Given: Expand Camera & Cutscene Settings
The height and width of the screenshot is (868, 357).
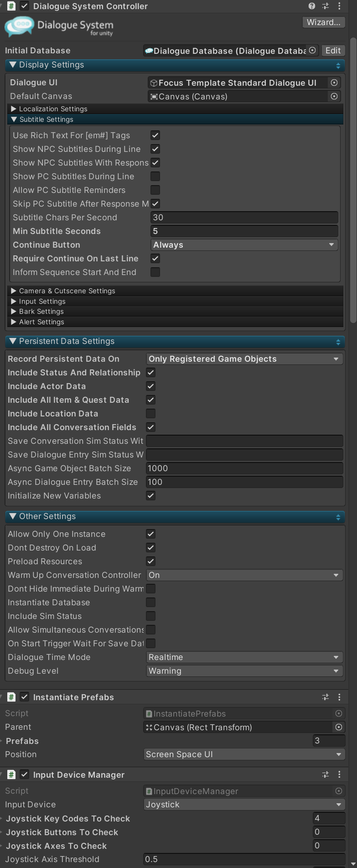Looking at the screenshot, I should click(14, 291).
